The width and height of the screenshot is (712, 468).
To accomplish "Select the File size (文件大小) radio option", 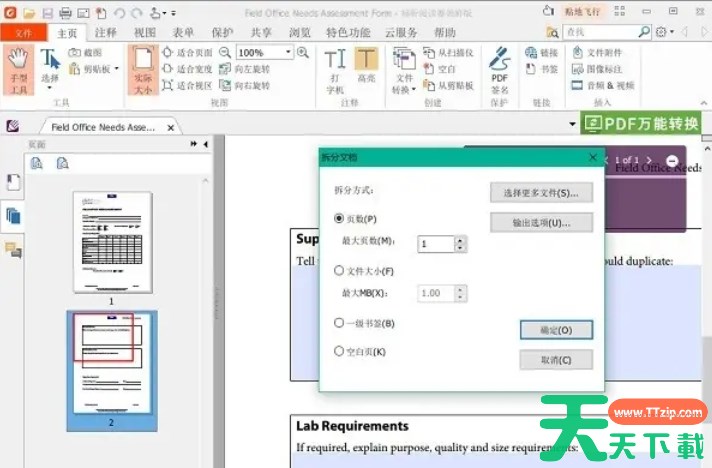I will pos(339,271).
